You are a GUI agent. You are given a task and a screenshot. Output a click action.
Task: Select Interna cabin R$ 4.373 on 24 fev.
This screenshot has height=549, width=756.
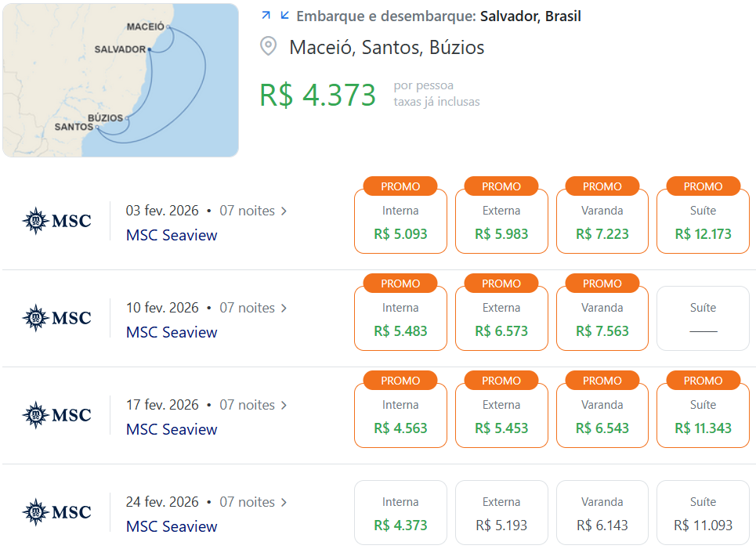click(x=400, y=512)
